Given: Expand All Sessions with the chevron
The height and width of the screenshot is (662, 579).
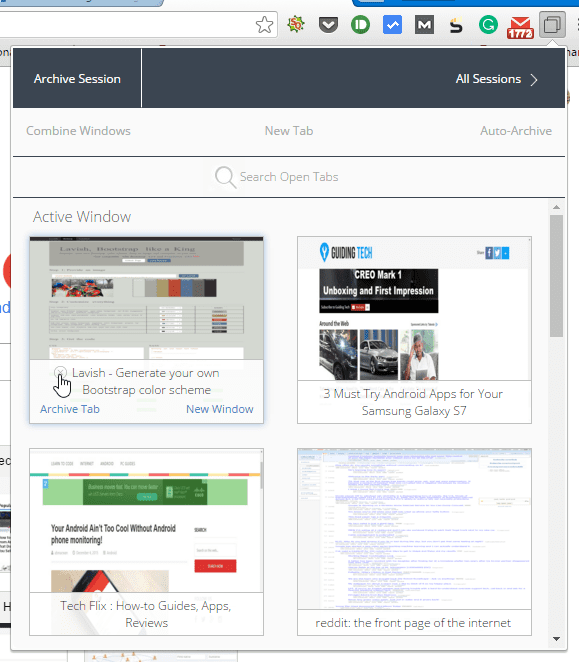Looking at the screenshot, I should pyautogui.click(x=496, y=79).
